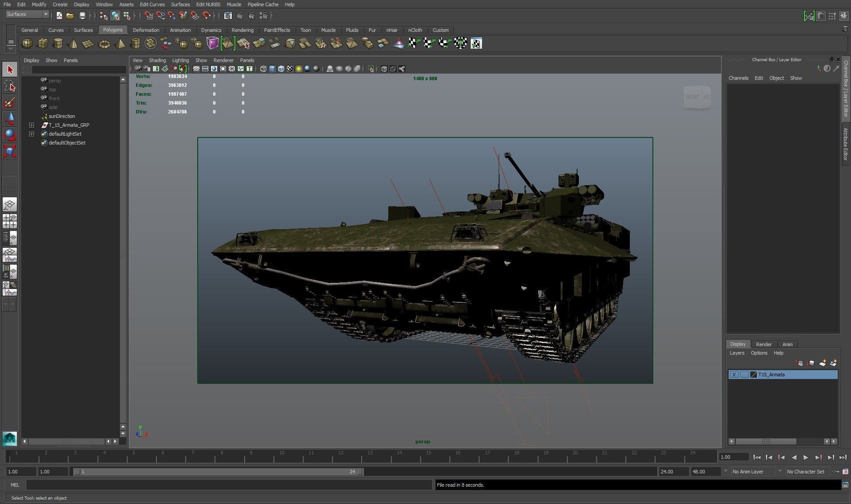The image size is (851, 504).
Task: Toggle wireframe on shaded in viewport toolbar
Action: pos(281,69)
